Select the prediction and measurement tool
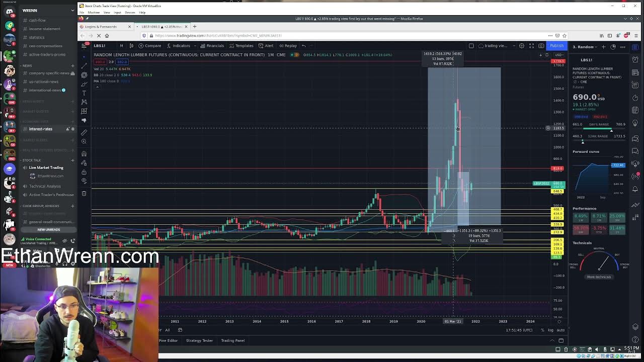Screen dimensions: 644x362 pos(84,111)
